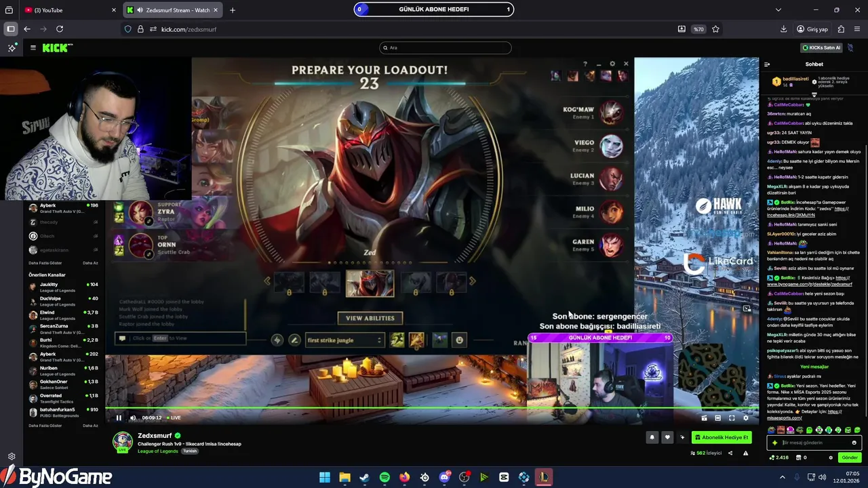868x488 pixels.
Task: Open Spotify from taskbar
Action: click(x=384, y=477)
